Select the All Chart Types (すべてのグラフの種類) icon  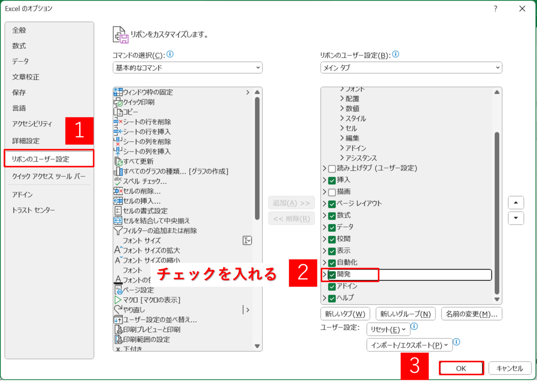coord(118,171)
